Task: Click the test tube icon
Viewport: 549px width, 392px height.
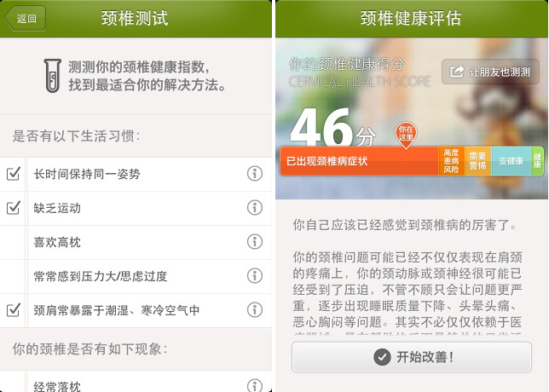Action: (53, 76)
